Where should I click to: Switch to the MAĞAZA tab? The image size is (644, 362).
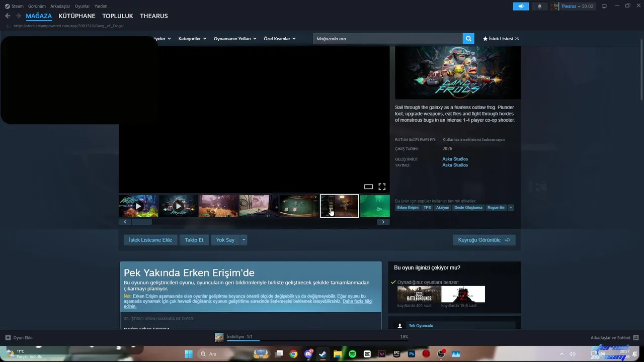39,16
